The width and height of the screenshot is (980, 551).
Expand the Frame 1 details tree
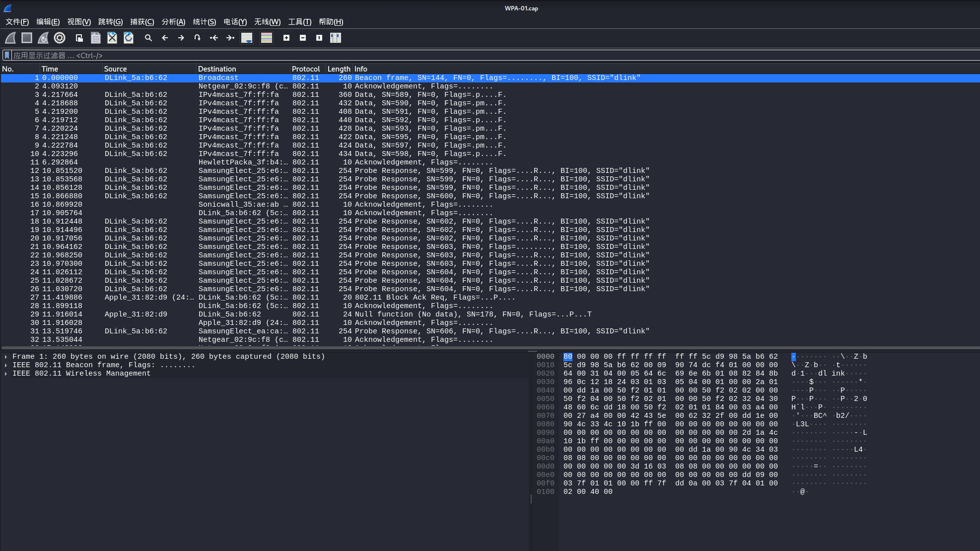pyautogui.click(x=5, y=357)
